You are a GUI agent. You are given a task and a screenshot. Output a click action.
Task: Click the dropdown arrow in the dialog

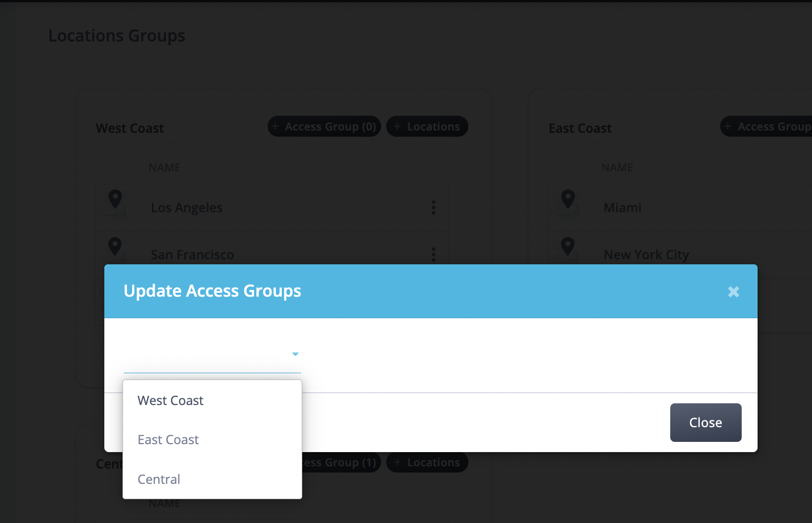click(x=295, y=354)
